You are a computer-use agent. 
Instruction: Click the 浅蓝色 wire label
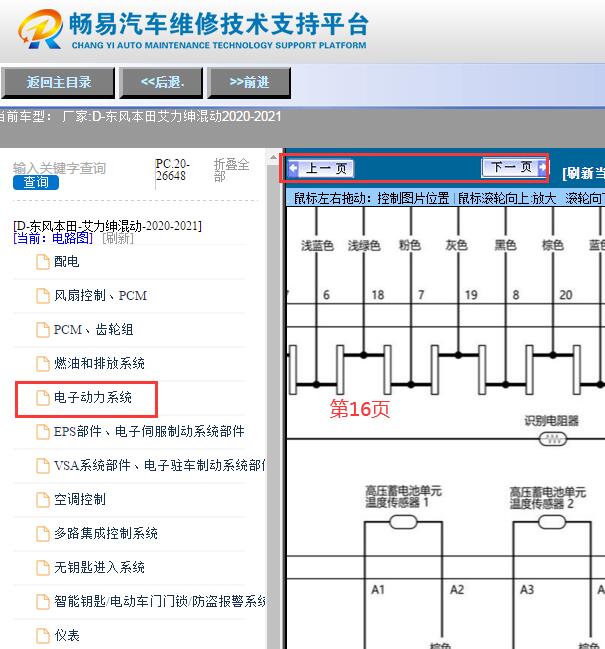[x=317, y=245]
